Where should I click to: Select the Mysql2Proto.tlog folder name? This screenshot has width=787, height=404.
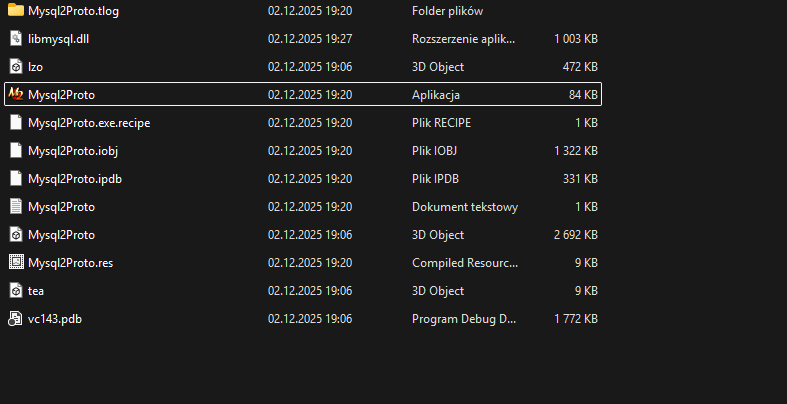coord(73,10)
